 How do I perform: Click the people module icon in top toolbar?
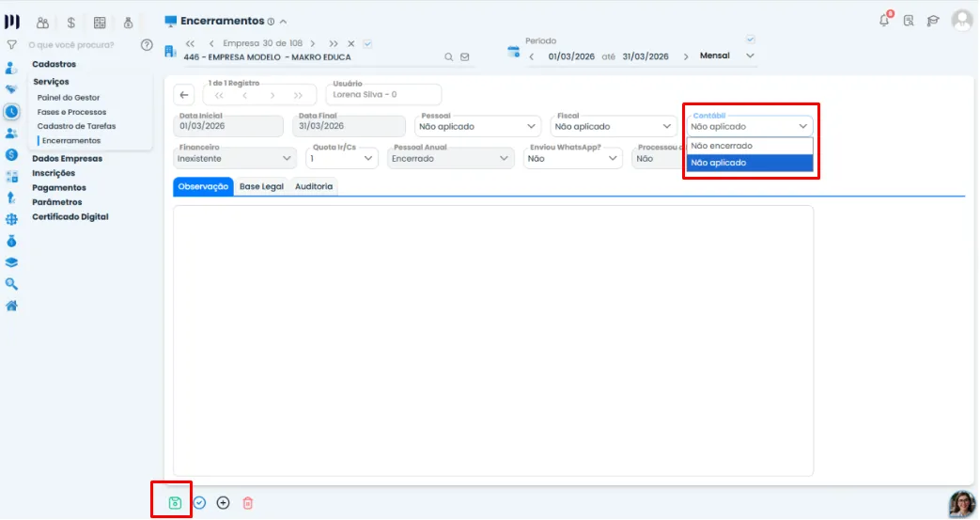pyautogui.click(x=42, y=23)
